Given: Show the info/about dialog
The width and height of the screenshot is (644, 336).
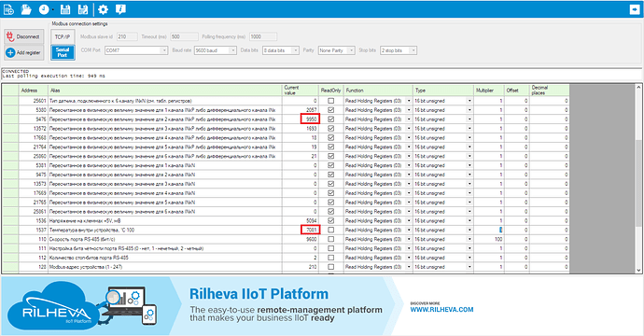Looking at the screenshot, I should pyautogui.click(x=120, y=9).
